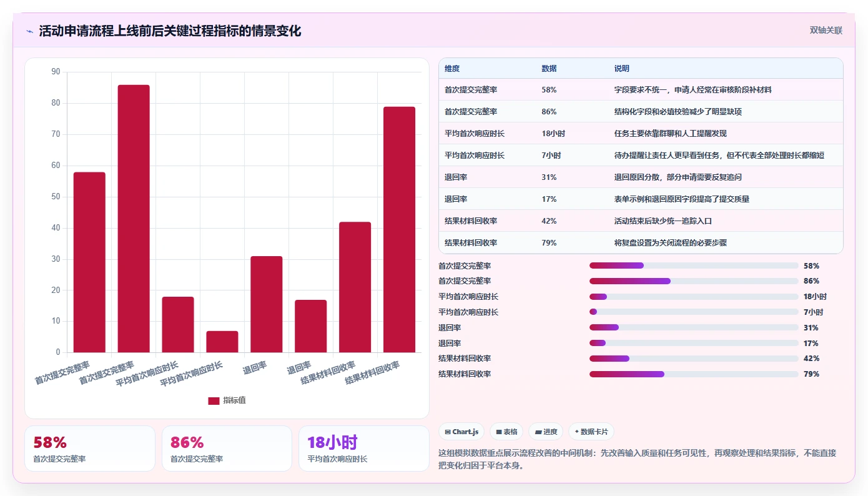Viewport: 868px width, 496px height.
Task: Open the 18小时 平均首次响应时长 data card
Action: [364, 449]
